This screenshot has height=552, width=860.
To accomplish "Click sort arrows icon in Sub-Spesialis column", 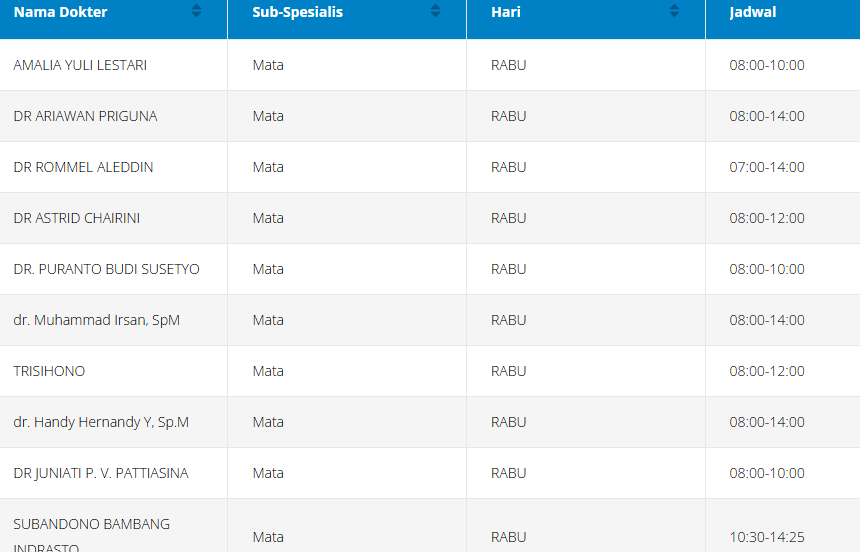I will tap(435, 11).
